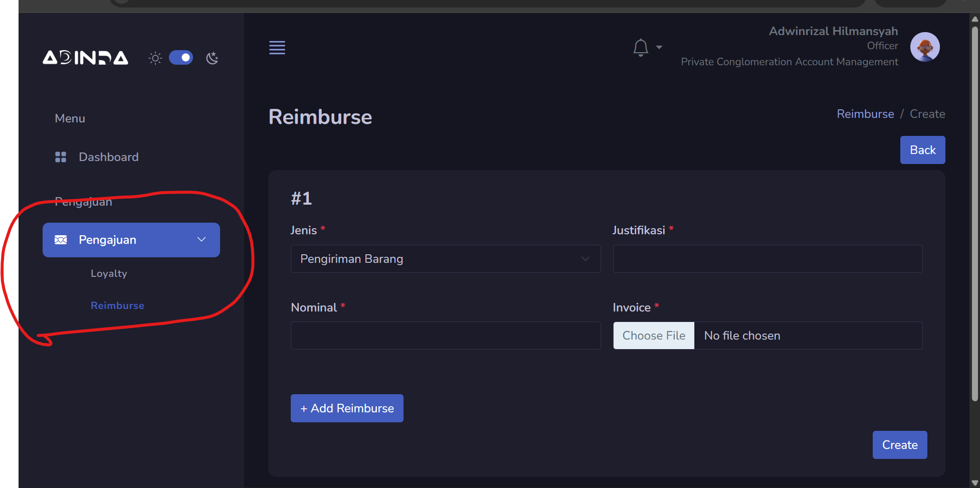Expand the notification dropdown caret
Image resolution: width=980 pixels, height=488 pixels.
(x=659, y=48)
